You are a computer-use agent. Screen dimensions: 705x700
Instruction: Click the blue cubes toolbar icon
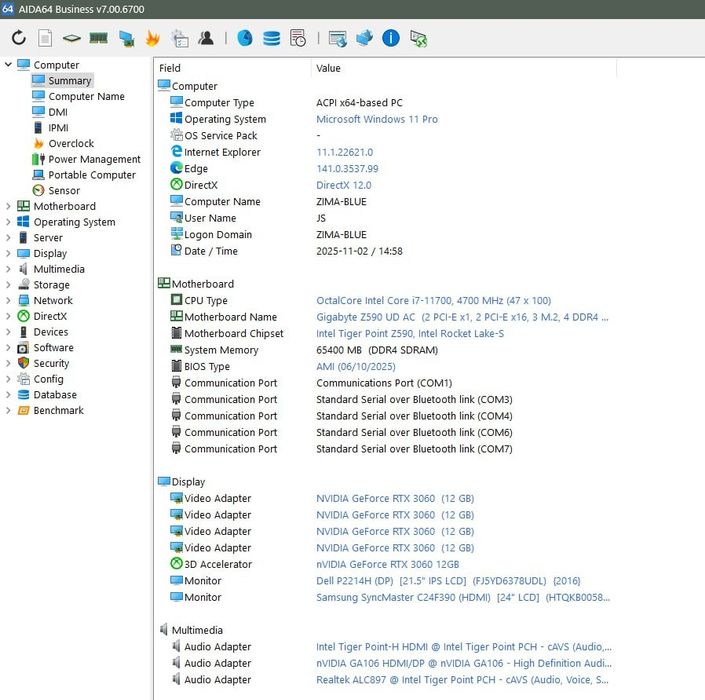point(364,38)
